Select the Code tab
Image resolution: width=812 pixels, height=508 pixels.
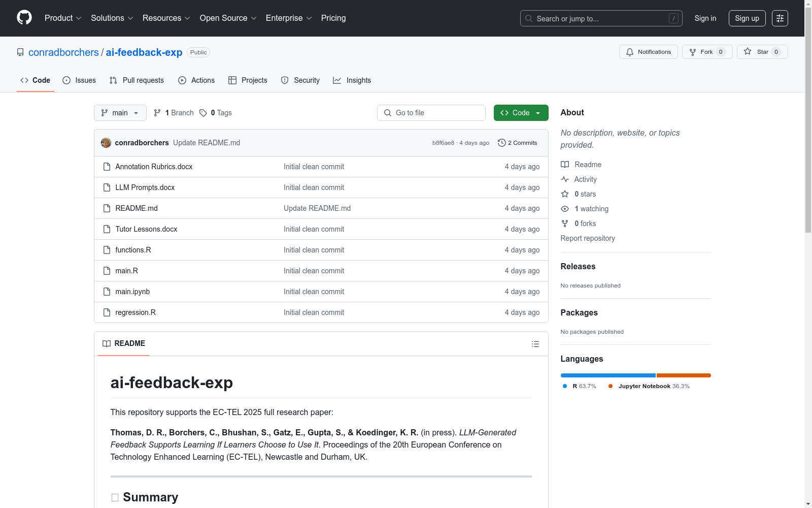click(x=36, y=80)
